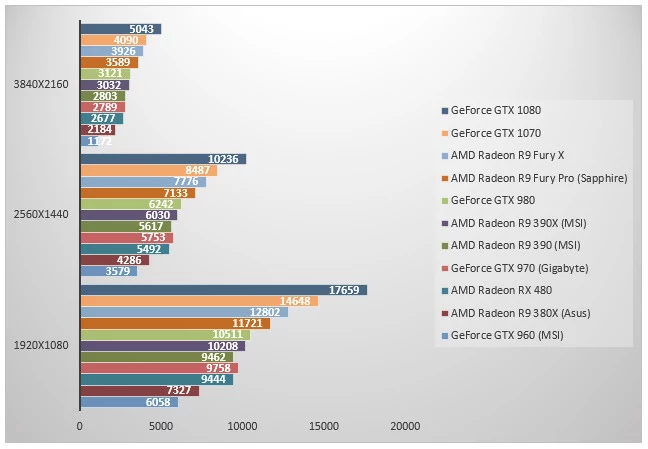Image resolution: width=648 pixels, height=449 pixels.
Task: Click the 3589 bar value label
Action: [x=118, y=63]
